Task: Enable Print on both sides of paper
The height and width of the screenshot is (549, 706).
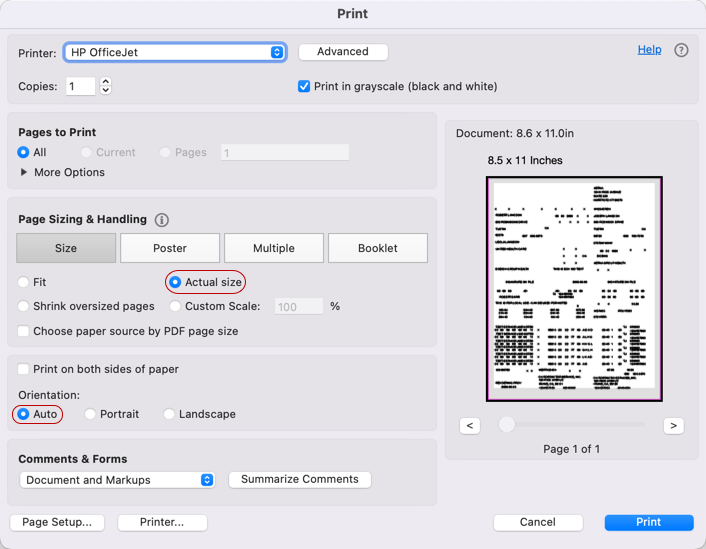Action: click(x=23, y=369)
